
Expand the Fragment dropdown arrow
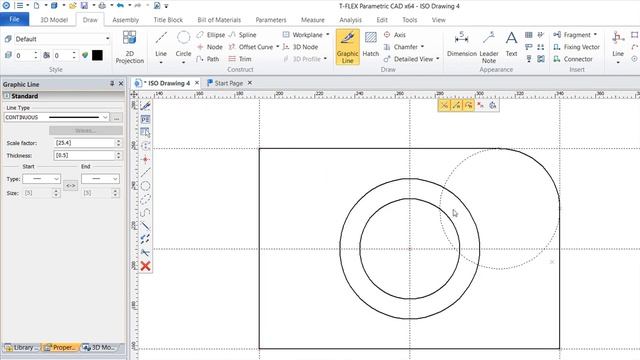click(595, 35)
